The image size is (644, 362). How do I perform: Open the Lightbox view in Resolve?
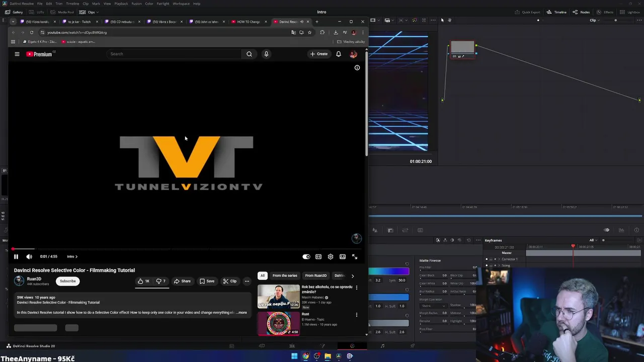click(x=629, y=12)
